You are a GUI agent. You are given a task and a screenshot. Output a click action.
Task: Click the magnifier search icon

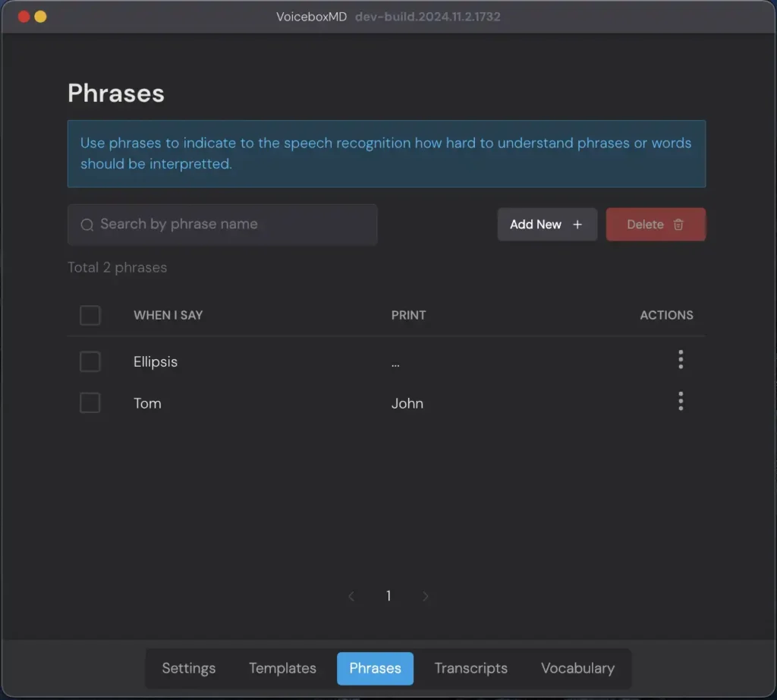(87, 225)
